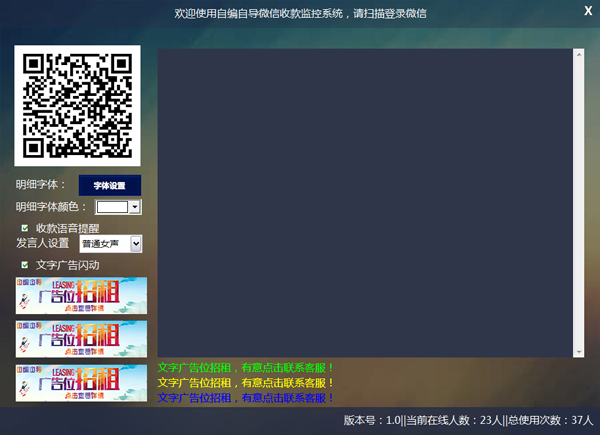Click the green 文字广告位招租 text link
Viewport: 600px width, 435px height.
click(245, 368)
